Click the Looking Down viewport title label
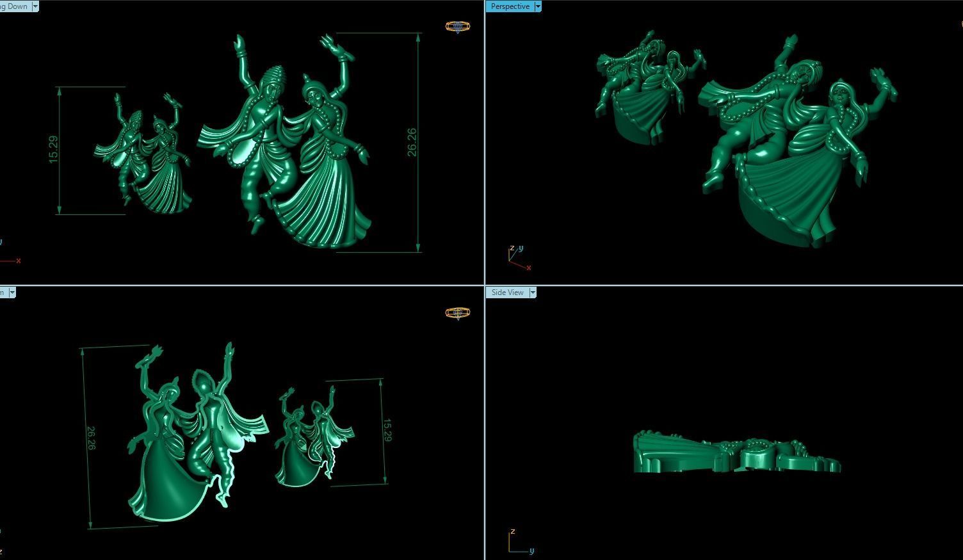963x560 pixels. click(15, 6)
